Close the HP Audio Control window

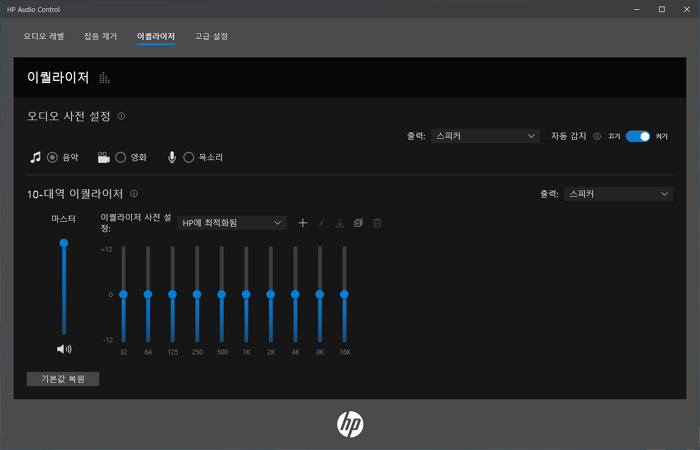point(687,9)
